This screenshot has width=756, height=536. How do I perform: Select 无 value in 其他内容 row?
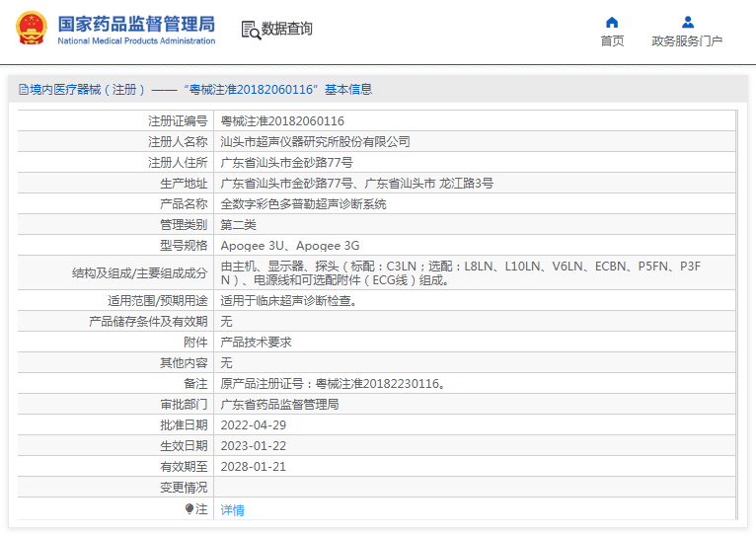point(226,363)
